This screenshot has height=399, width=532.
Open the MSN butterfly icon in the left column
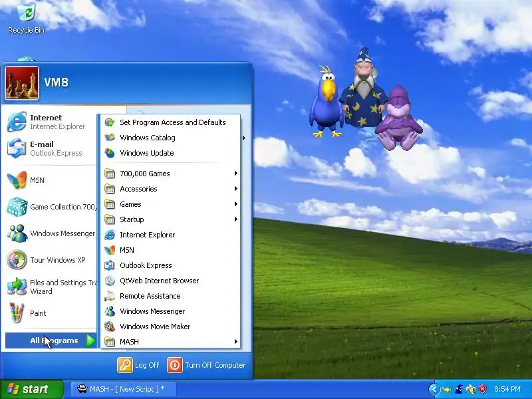(17, 180)
